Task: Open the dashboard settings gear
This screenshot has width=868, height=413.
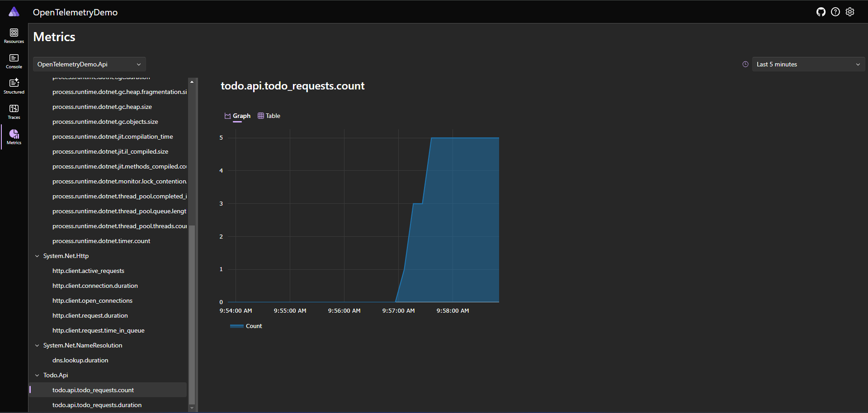Action: click(x=850, y=12)
